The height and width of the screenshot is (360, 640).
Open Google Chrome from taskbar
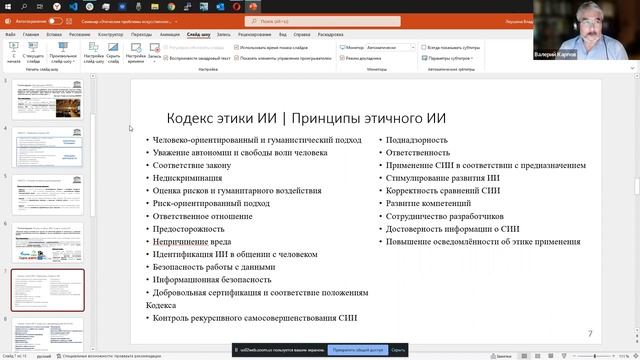(x=171, y=7)
